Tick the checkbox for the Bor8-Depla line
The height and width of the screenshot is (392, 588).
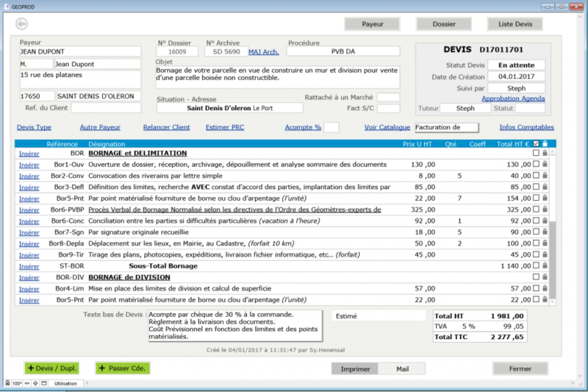point(536,243)
